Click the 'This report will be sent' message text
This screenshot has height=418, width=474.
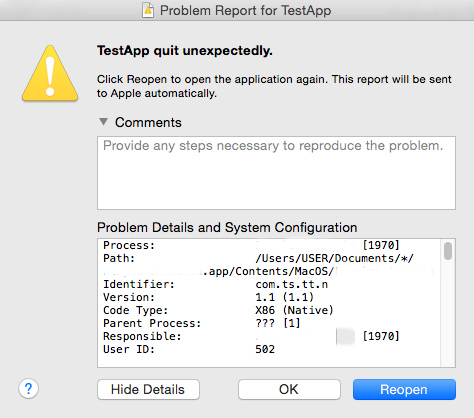pyautogui.click(x=391, y=79)
